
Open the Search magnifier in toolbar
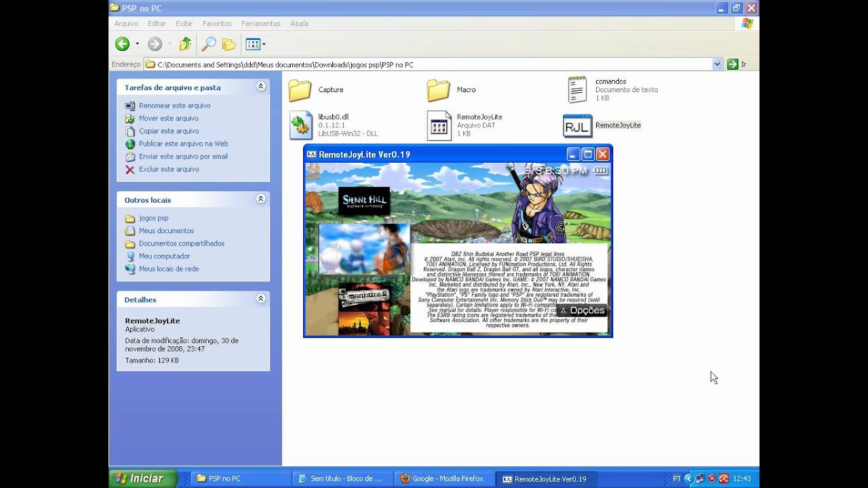point(208,44)
